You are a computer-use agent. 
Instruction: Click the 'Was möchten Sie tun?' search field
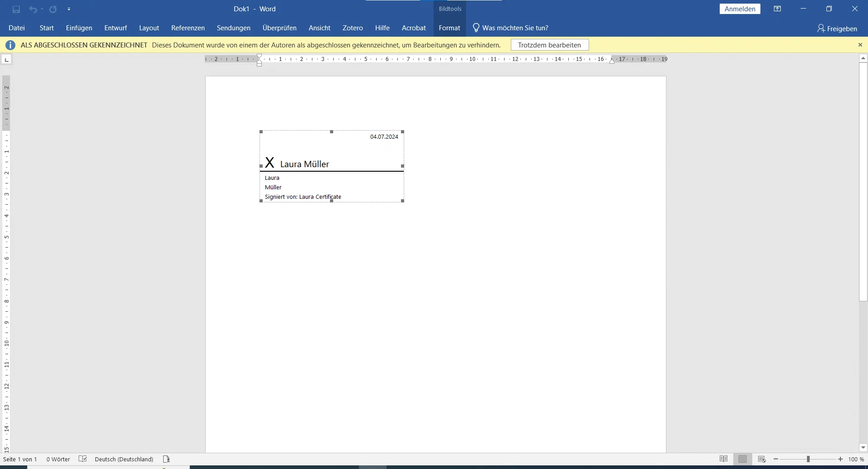point(510,28)
